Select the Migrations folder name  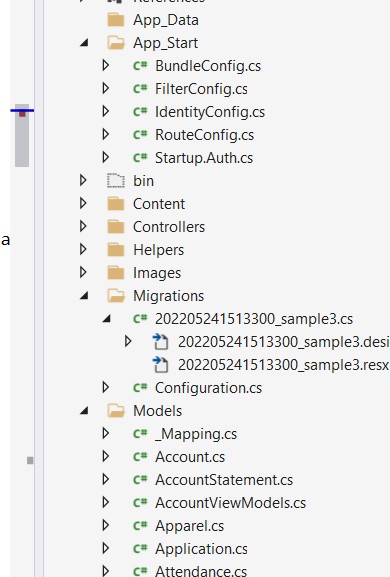[x=169, y=296]
